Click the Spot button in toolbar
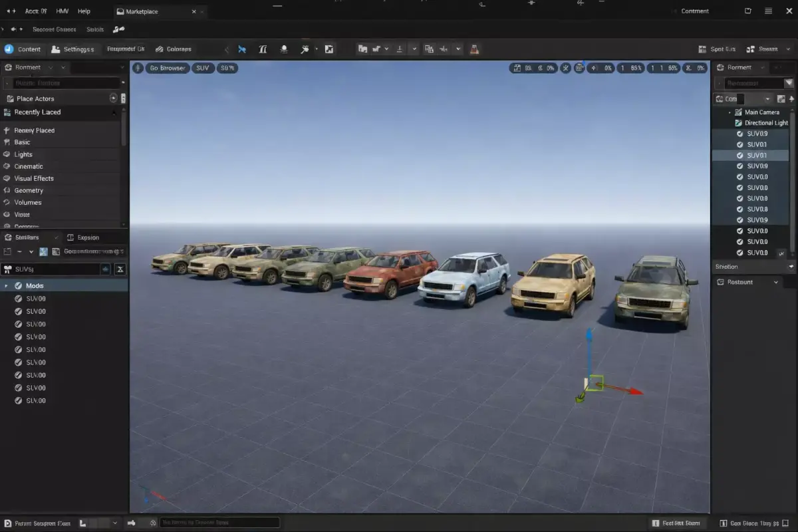This screenshot has width=798, height=532. click(x=718, y=49)
